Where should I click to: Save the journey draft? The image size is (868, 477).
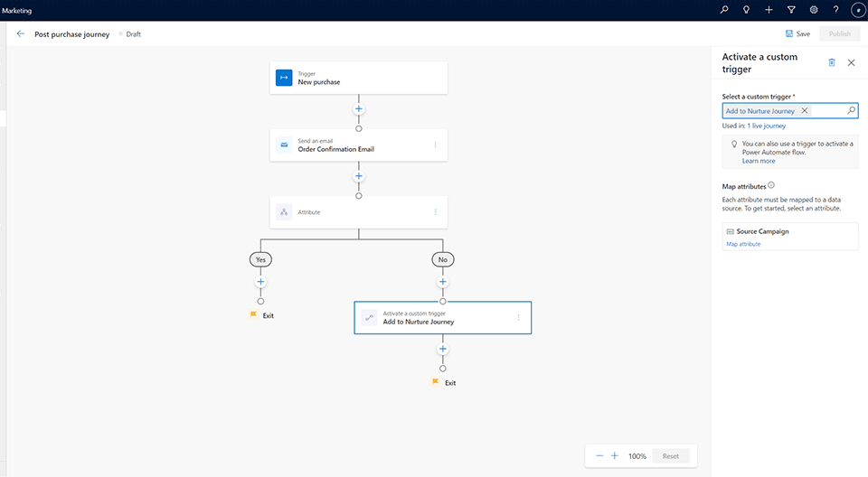click(x=797, y=33)
